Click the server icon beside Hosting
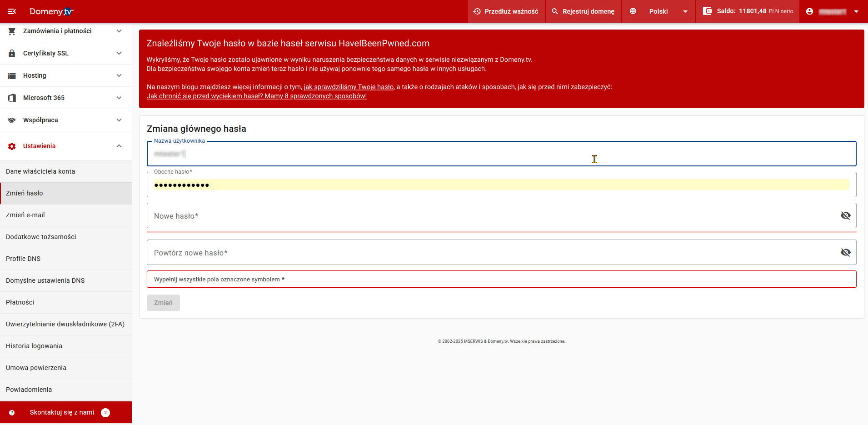868x425 pixels. pos(12,75)
